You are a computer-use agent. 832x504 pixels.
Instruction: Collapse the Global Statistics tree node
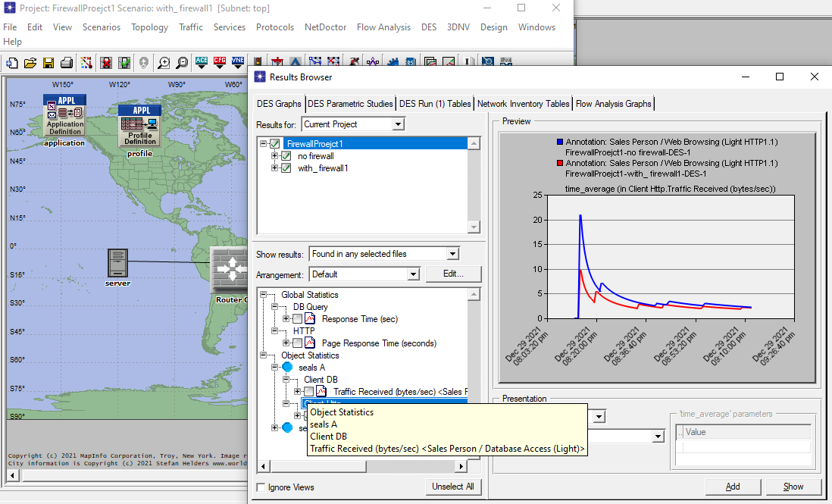(x=263, y=294)
